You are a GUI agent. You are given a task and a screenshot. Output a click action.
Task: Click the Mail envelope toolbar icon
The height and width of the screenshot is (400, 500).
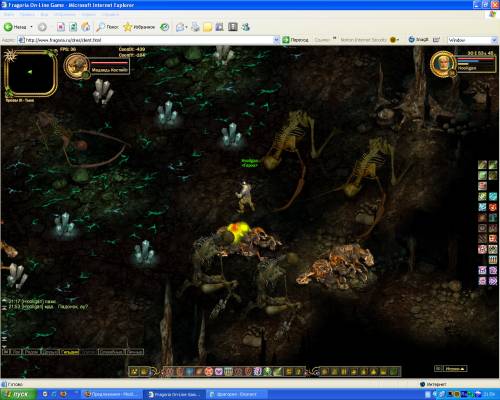pyautogui.click(x=180, y=27)
